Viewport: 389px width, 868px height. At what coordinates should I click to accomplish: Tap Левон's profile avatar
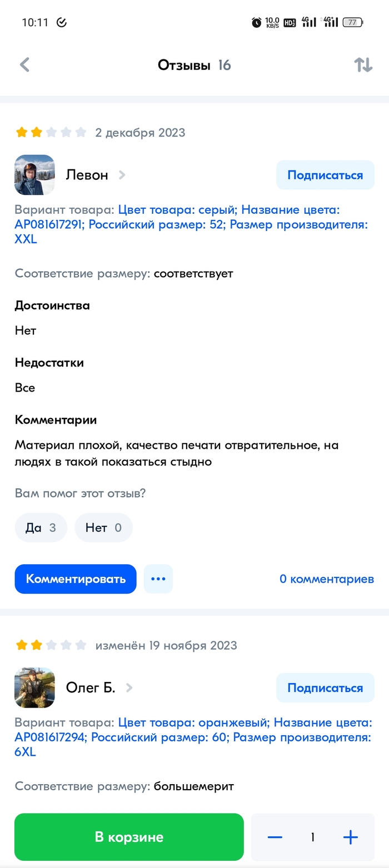34,175
